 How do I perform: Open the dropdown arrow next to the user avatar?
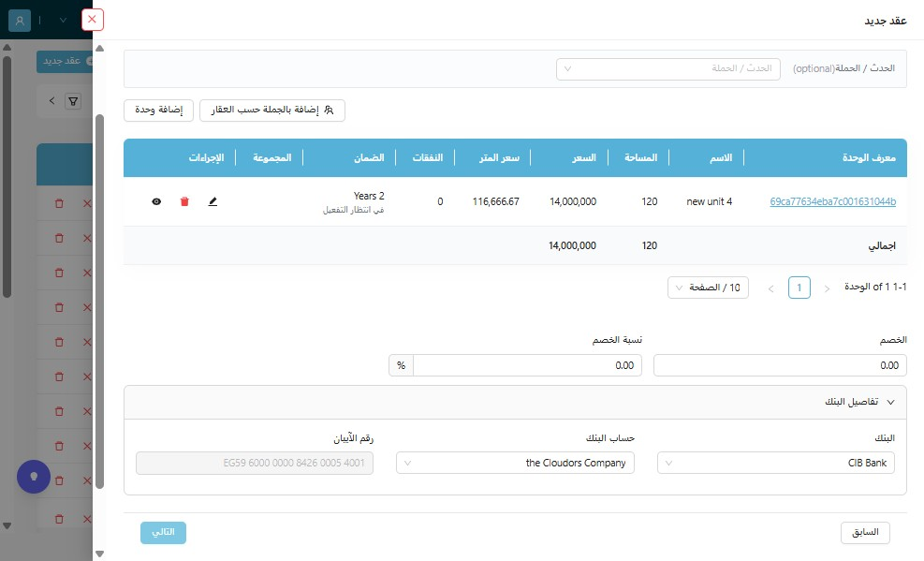pos(63,20)
